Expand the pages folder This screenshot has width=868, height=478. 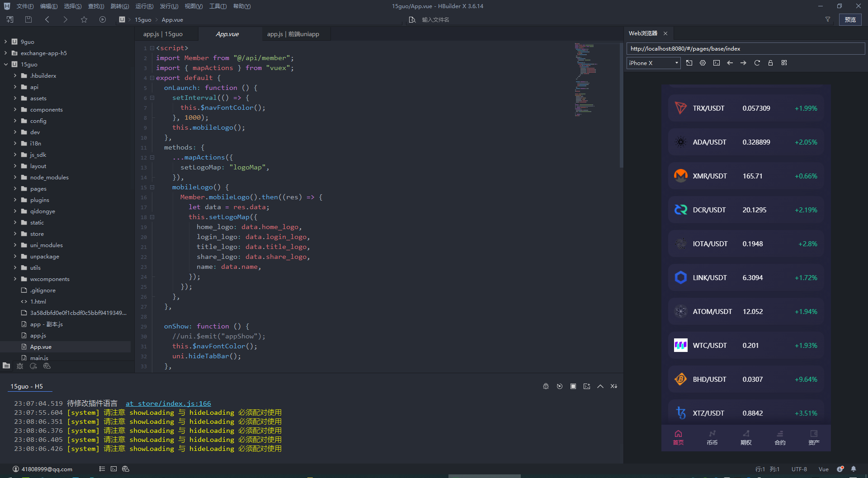tap(15, 188)
